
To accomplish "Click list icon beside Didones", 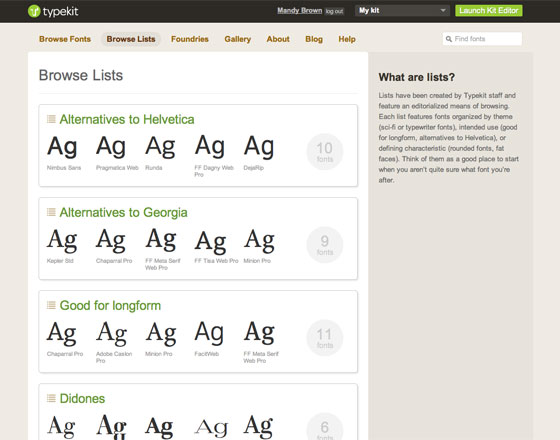I will [51, 398].
